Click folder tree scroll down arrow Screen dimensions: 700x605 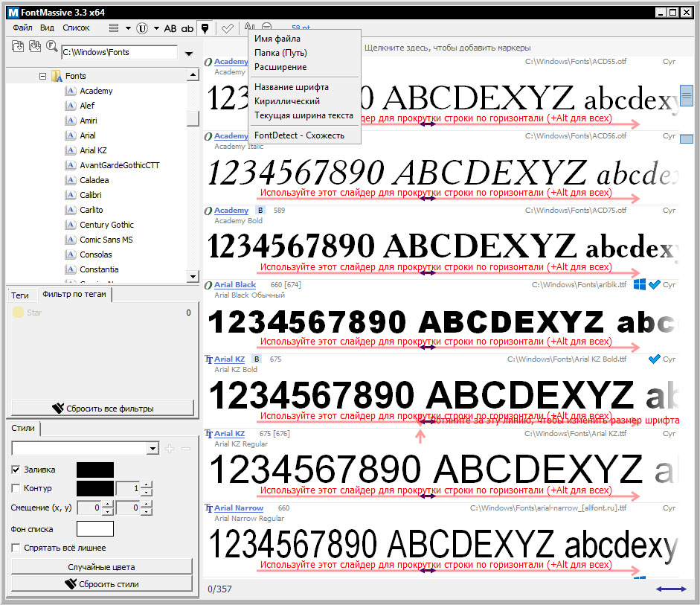point(193,276)
